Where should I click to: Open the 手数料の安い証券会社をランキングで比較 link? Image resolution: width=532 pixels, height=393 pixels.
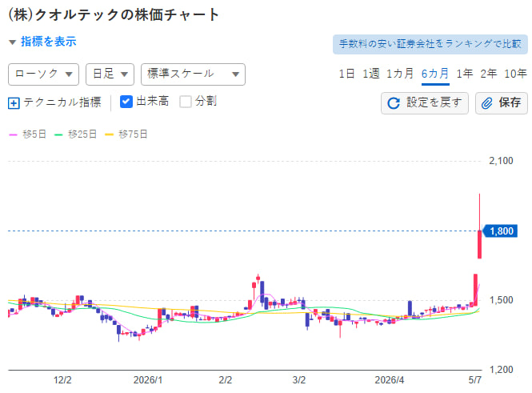[x=430, y=44]
